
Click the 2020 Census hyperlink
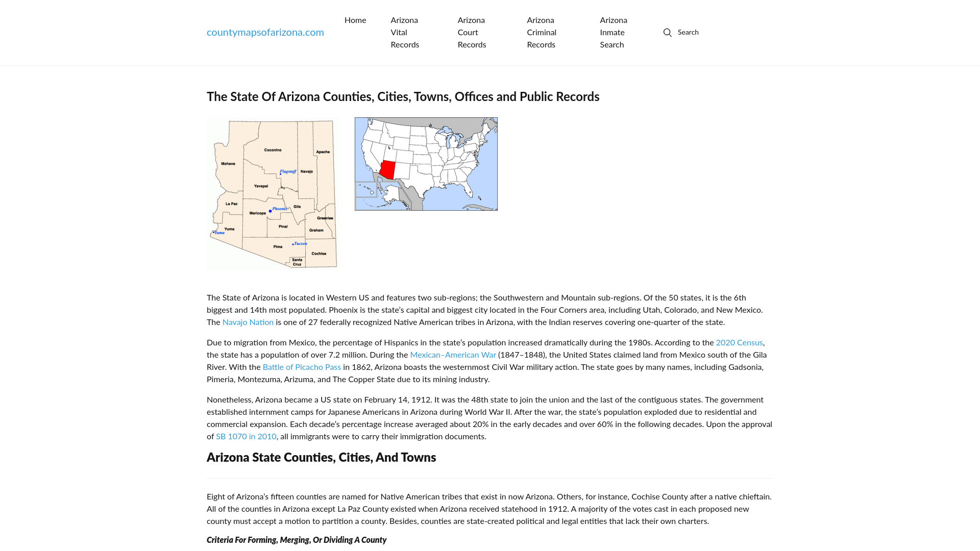739,342
